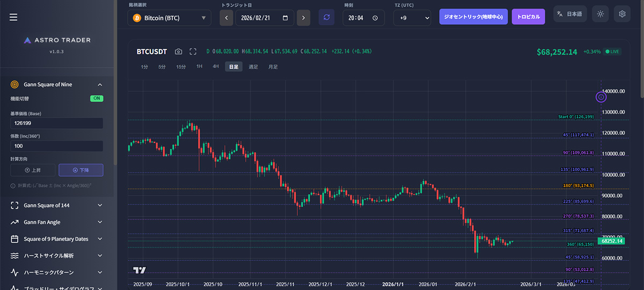Image resolution: width=644 pixels, height=290 pixels.
Task: Open the settings gear icon
Action: [x=622, y=15]
